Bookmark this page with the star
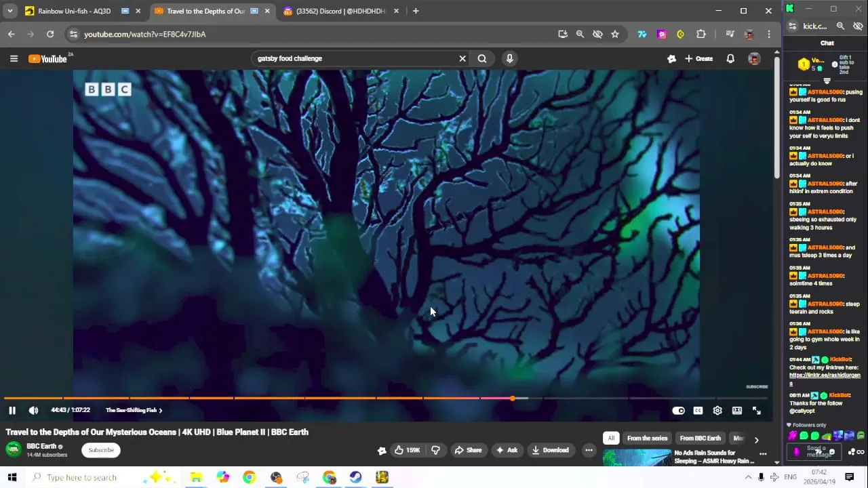868x488 pixels. pyautogui.click(x=615, y=34)
